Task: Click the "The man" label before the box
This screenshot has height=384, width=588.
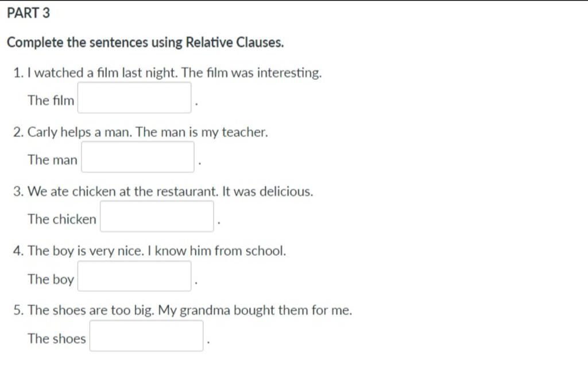Action: [52, 160]
